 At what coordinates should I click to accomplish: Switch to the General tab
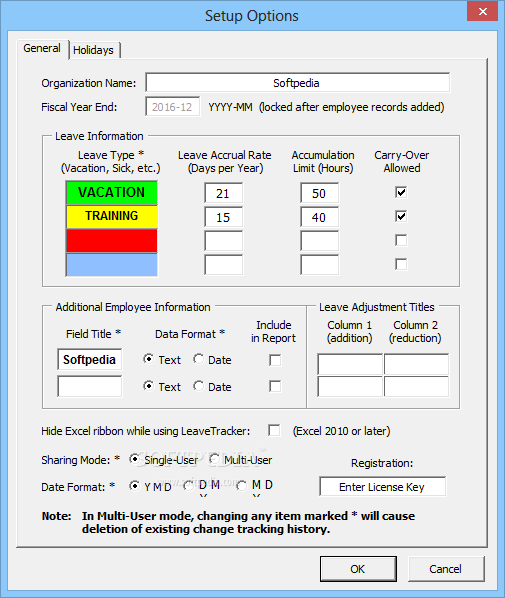point(42,49)
